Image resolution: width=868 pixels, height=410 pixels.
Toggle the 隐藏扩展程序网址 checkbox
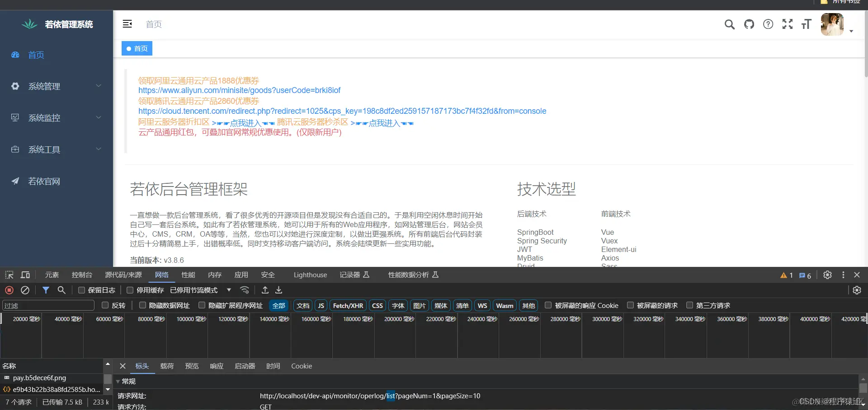202,305
